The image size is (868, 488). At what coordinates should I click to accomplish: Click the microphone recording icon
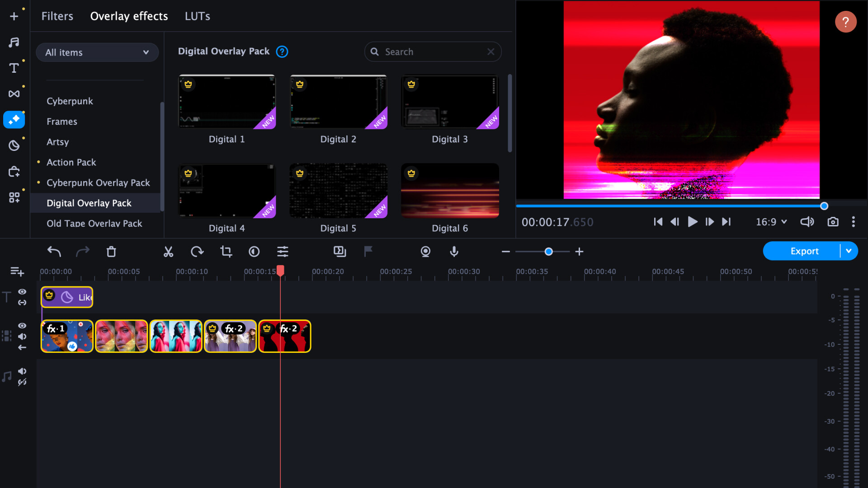454,251
